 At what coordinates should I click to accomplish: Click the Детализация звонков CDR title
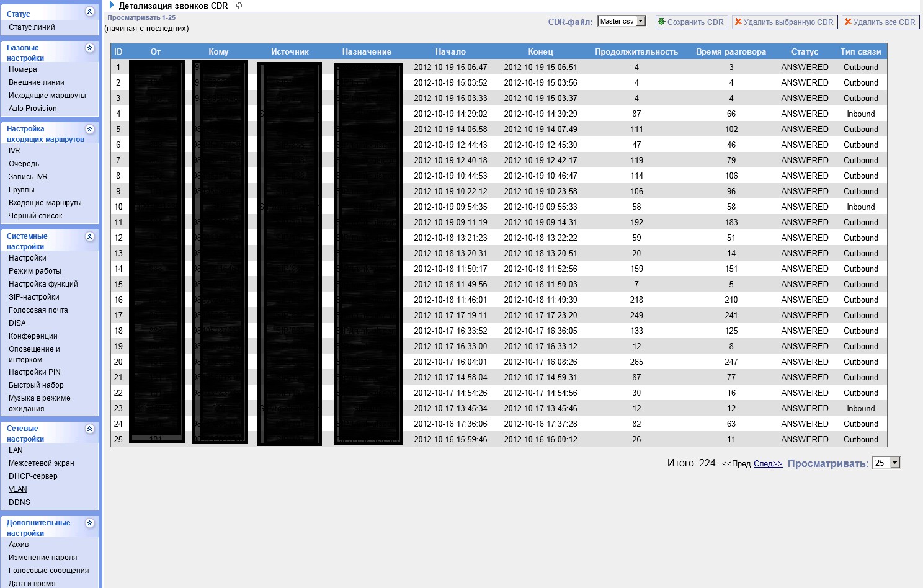coord(173,6)
